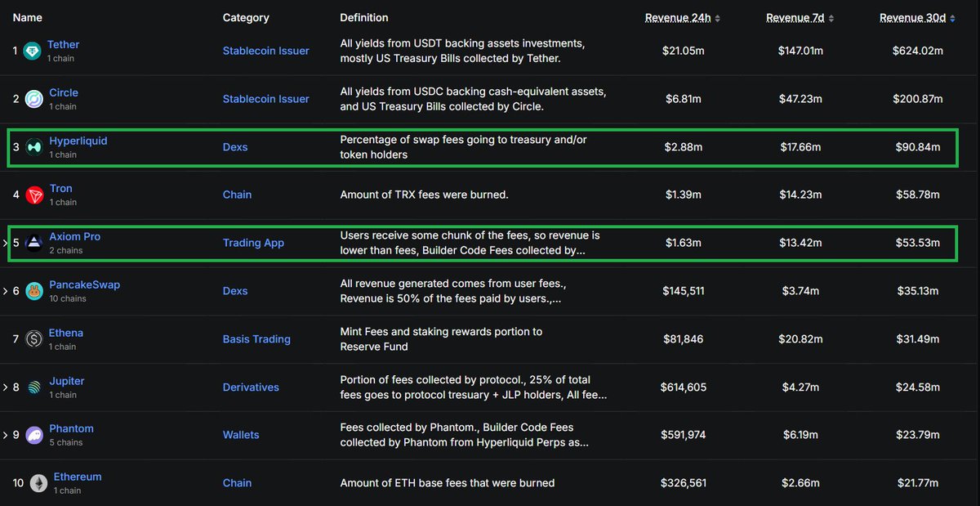The height and width of the screenshot is (506, 980).
Task: Click the Axiom Pro logo icon
Action: [33, 243]
